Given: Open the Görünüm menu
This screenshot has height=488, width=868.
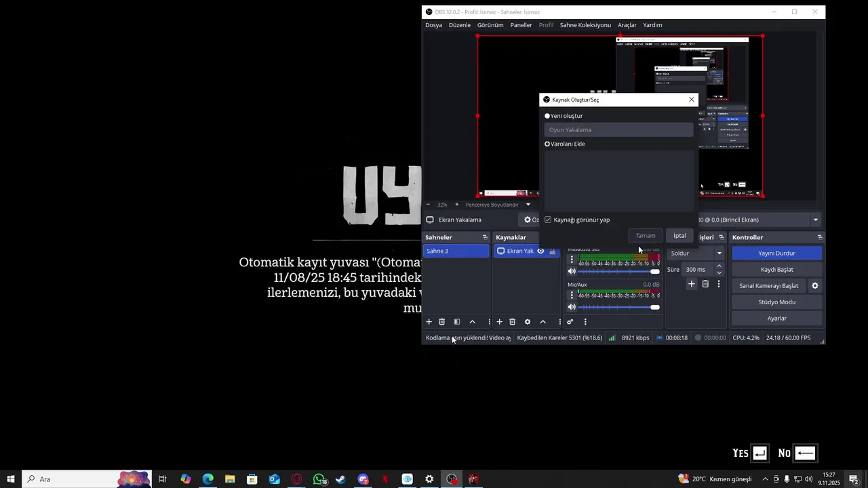Looking at the screenshot, I should tap(490, 25).
